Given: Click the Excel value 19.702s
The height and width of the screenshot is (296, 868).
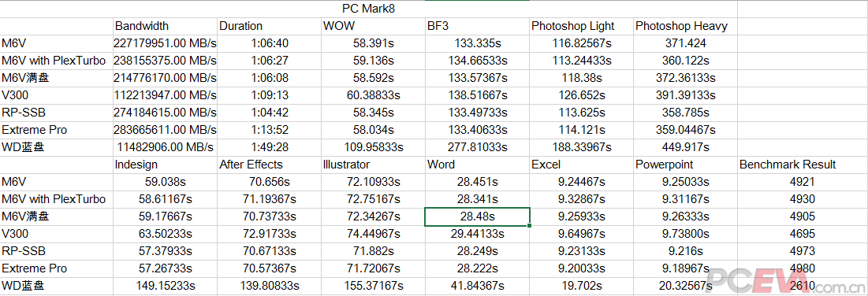Looking at the screenshot, I should click(581, 286).
